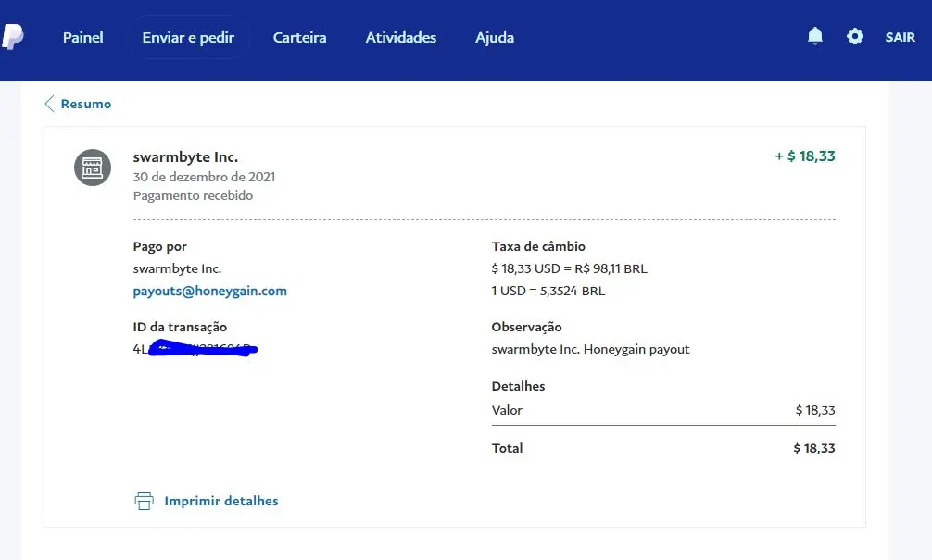Viewport: 932px width, 560px height.
Task: Click $ 18,33 USD = R$ 98,11 BRL
Action: [x=570, y=269]
